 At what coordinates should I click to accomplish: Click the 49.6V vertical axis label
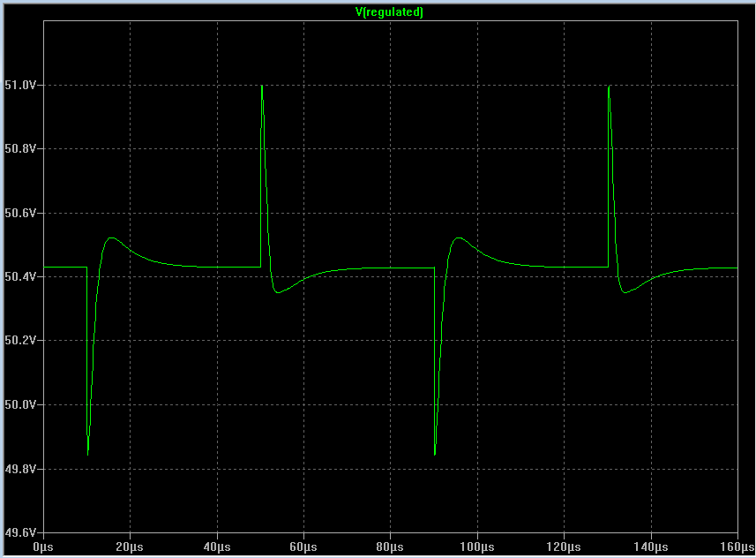(20, 532)
